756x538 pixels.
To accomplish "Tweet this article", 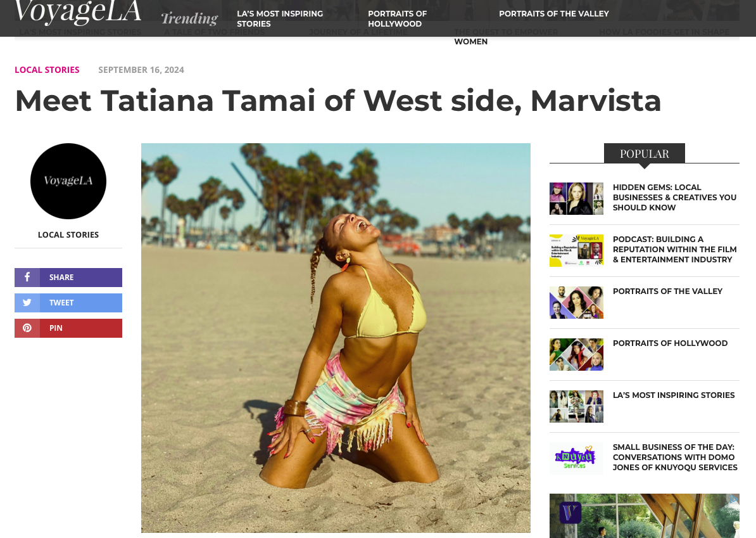I will point(68,303).
